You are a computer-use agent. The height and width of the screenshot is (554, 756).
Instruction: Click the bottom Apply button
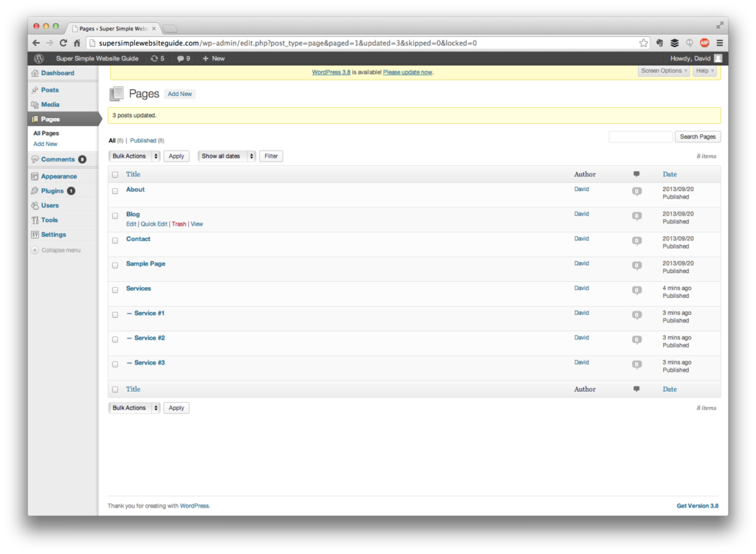coord(176,408)
